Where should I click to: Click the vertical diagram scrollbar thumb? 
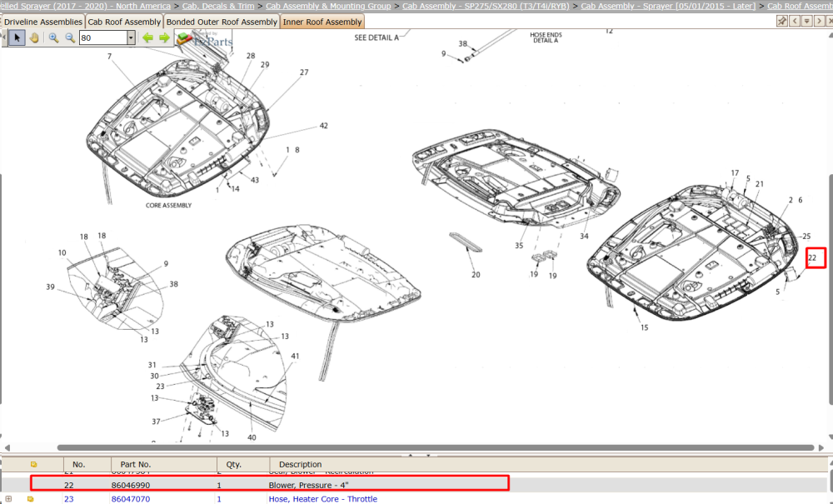831,289
